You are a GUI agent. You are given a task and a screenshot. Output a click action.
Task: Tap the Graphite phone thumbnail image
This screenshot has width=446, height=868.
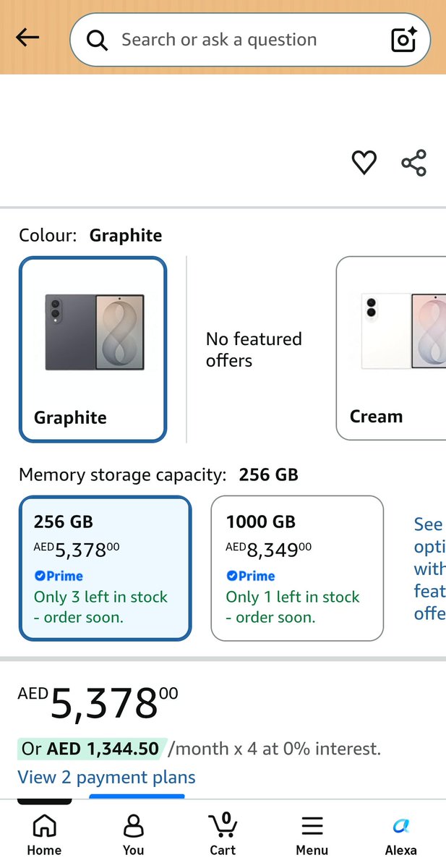point(95,332)
